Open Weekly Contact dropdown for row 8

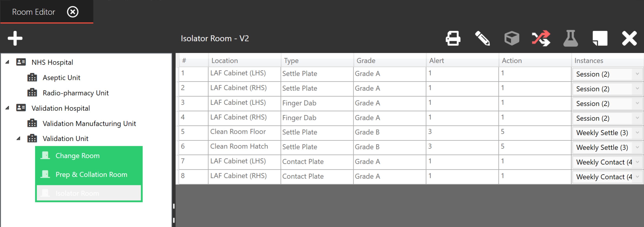637,177
